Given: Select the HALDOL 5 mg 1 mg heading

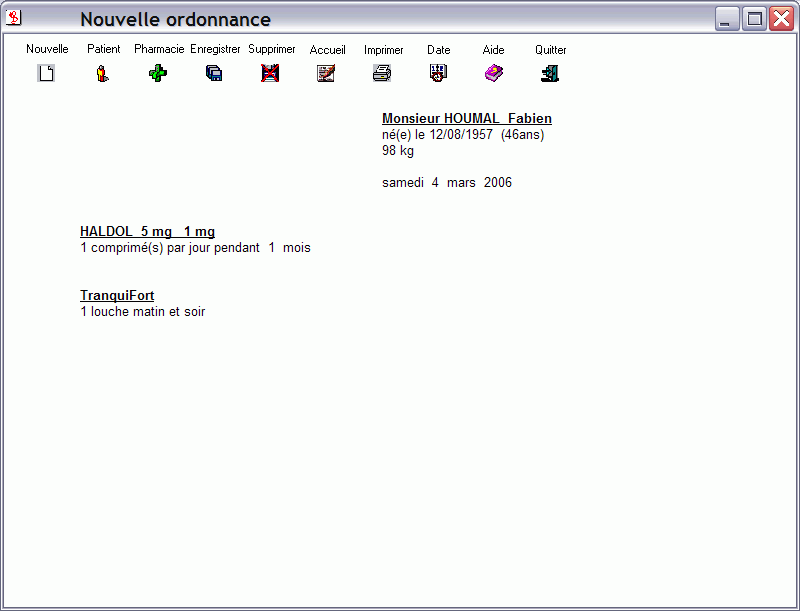Looking at the screenshot, I should [147, 232].
